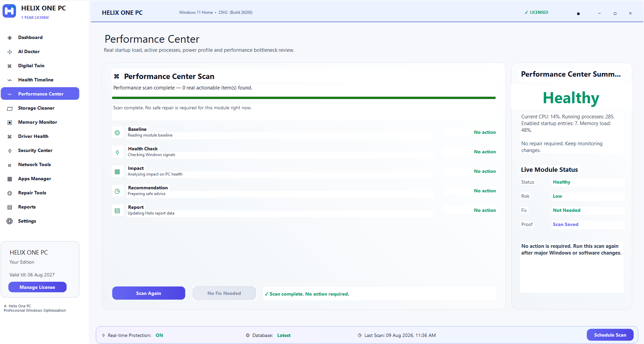
Task: Open Storage Cleaner
Action: 40,108
